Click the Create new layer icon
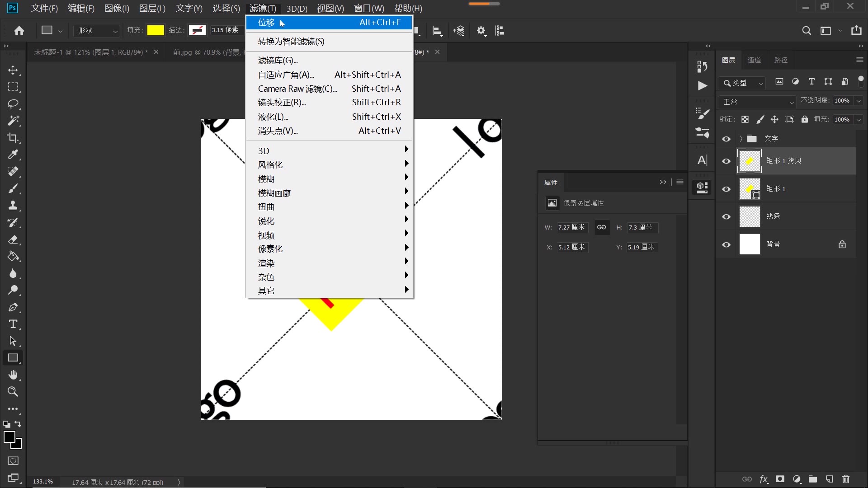Image resolution: width=868 pixels, height=488 pixels. [830, 479]
